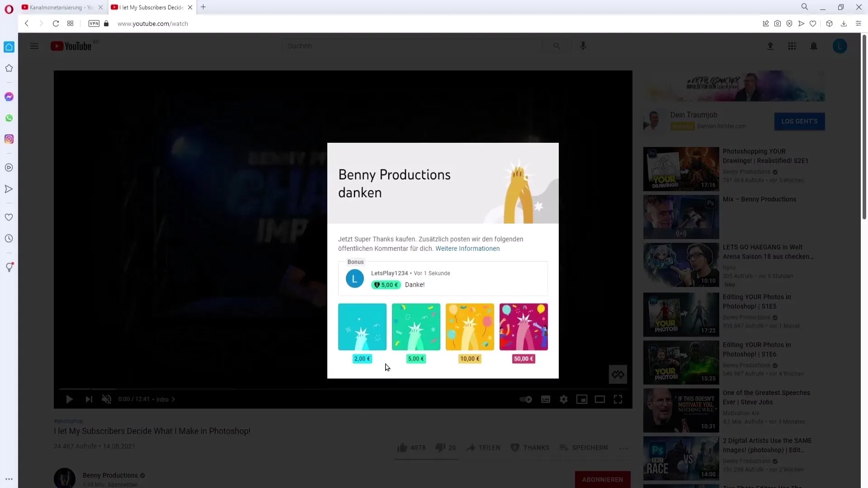Screen dimensions: 868x488
Task: Select the 5,00 € Super Thanks option
Action: tap(416, 333)
